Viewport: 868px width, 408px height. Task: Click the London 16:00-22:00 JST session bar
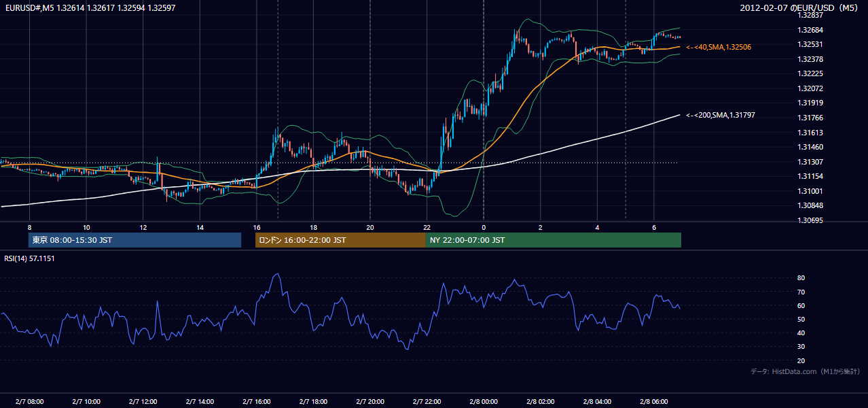(x=340, y=240)
